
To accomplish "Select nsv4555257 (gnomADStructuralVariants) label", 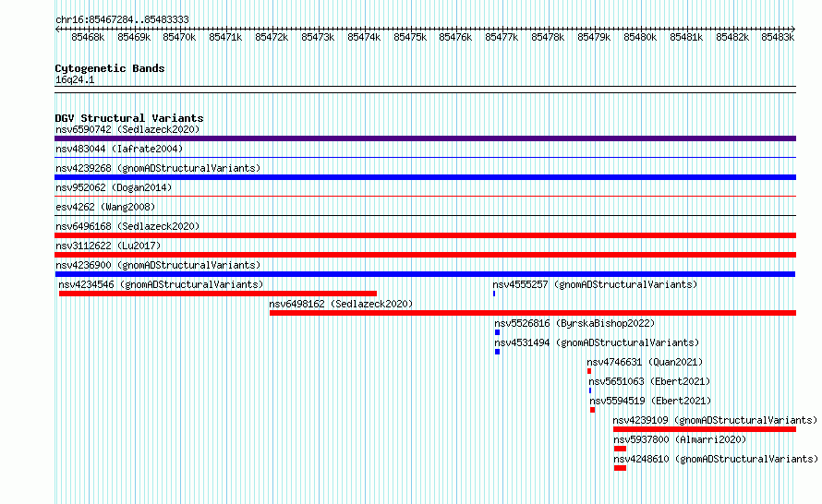I will [x=595, y=284].
